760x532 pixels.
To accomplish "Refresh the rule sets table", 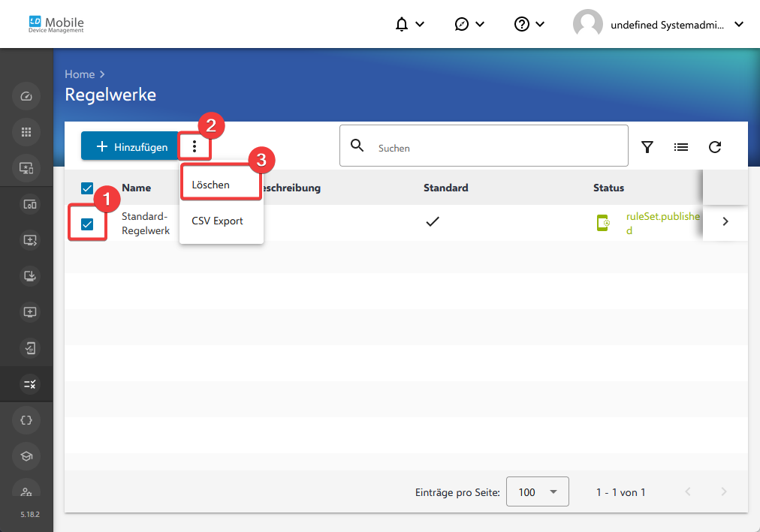I will (715, 146).
